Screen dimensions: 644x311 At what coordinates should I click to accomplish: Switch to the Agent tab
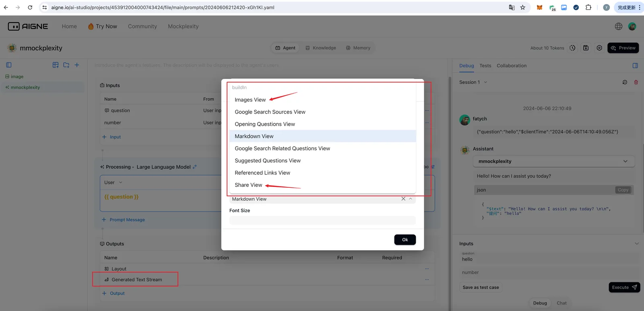coord(285,48)
